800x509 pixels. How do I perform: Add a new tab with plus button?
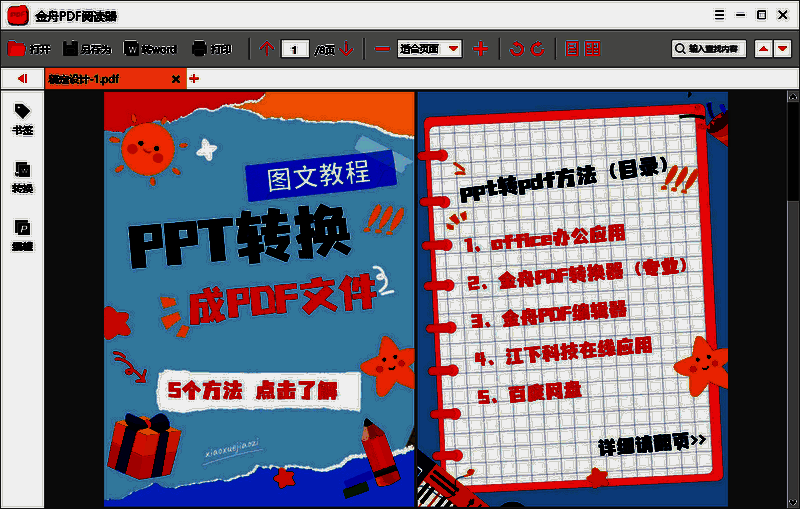point(194,79)
